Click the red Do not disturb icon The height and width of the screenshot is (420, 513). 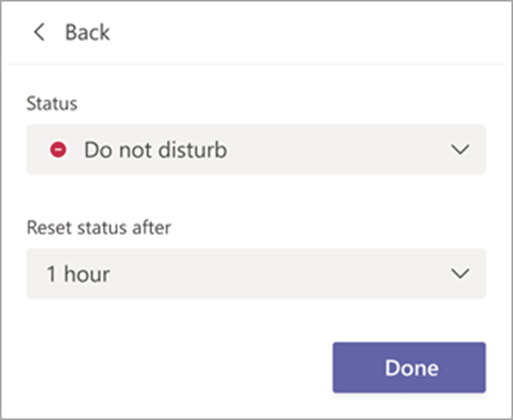(x=58, y=150)
